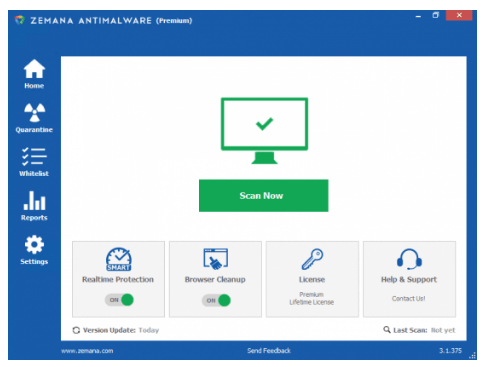This screenshot has width=484, height=367.
Task: Select the Quarantine label in sidebar
Action: click(x=34, y=130)
